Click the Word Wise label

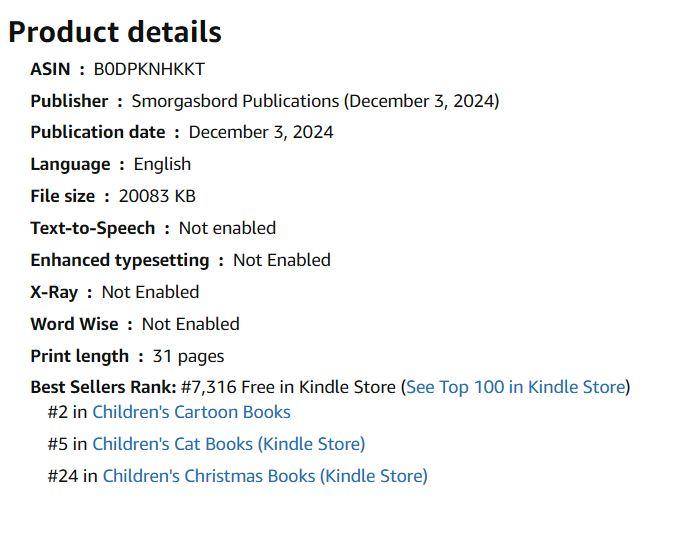coord(74,325)
